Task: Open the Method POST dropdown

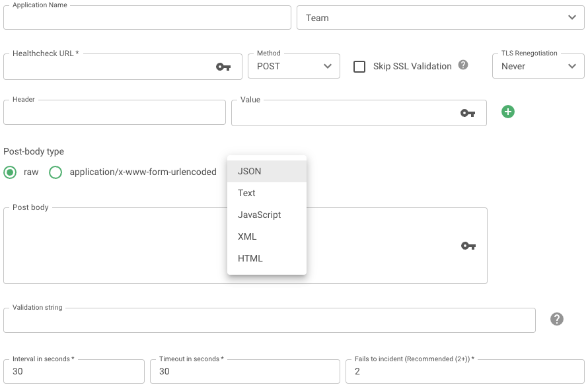Action: click(293, 67)
